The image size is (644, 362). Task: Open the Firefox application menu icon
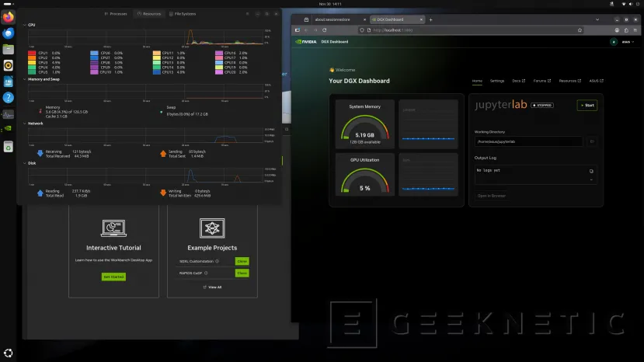(635, 30)
